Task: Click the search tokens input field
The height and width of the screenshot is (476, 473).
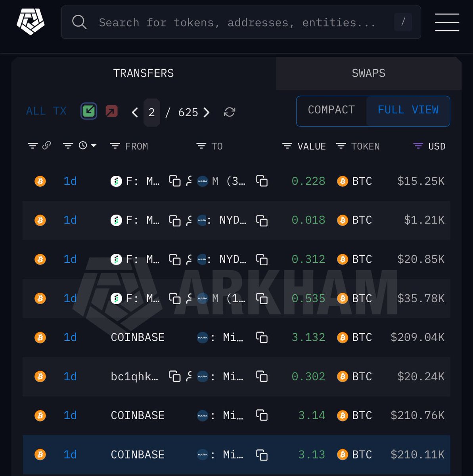Action: (x=237, y=22)
